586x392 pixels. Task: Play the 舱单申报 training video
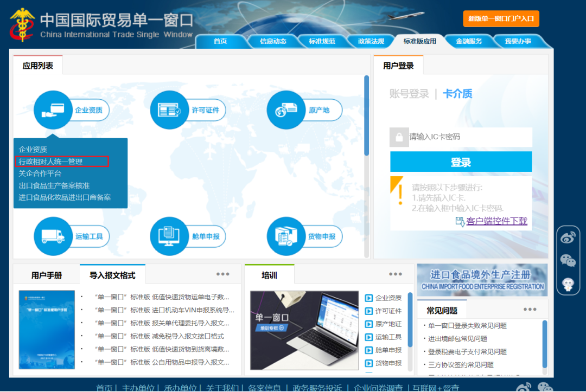[369, 350]
